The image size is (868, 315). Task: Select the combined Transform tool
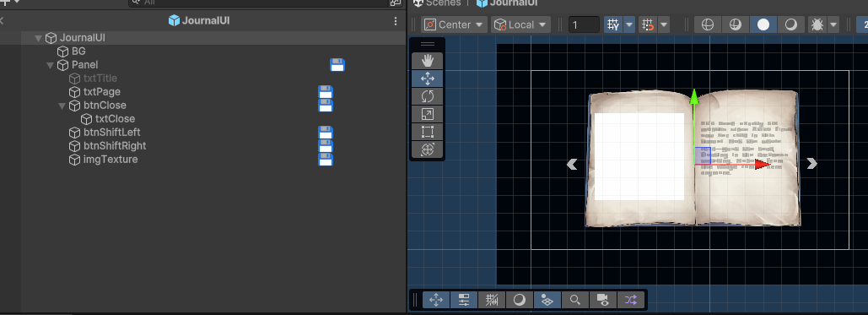(428, 149)
